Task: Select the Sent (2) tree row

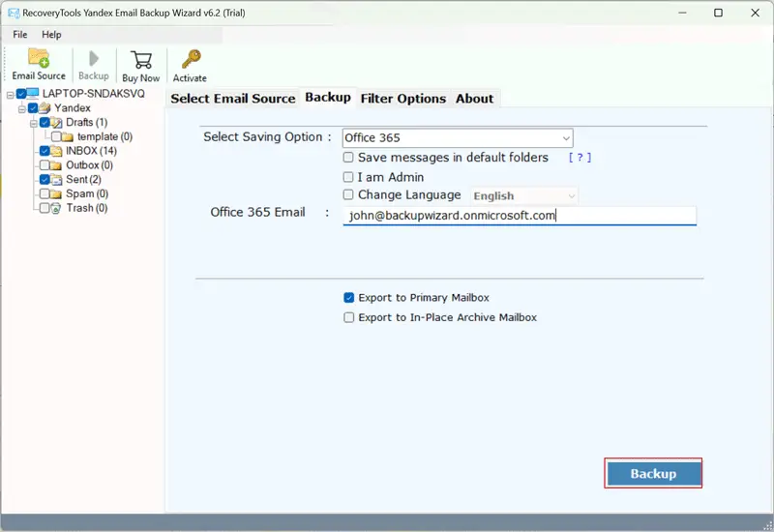Action: point(83,180)
